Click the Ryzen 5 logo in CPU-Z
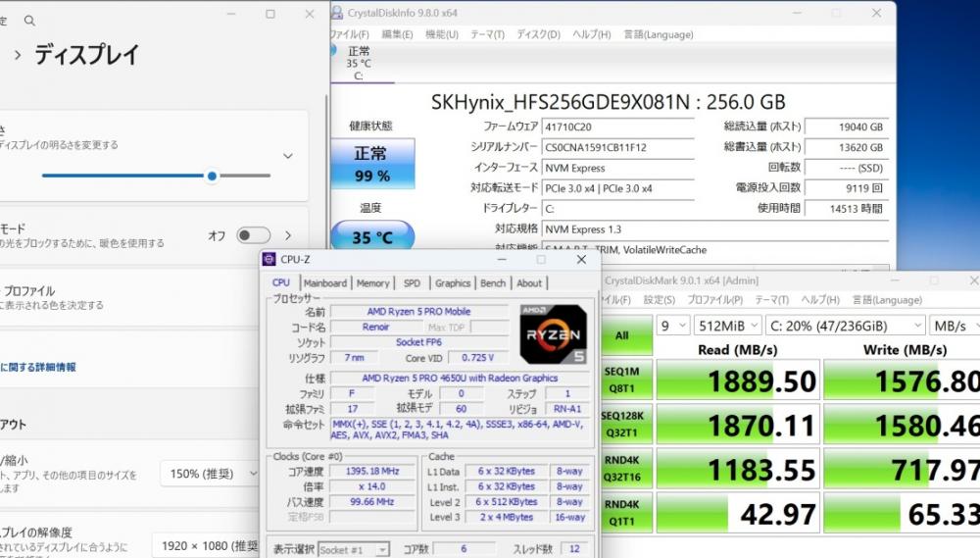980x558 pixels. point(553,334)
